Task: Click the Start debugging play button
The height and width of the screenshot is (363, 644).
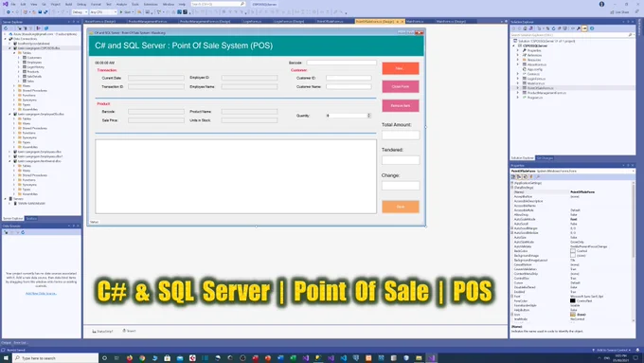Action: (121, 12)
